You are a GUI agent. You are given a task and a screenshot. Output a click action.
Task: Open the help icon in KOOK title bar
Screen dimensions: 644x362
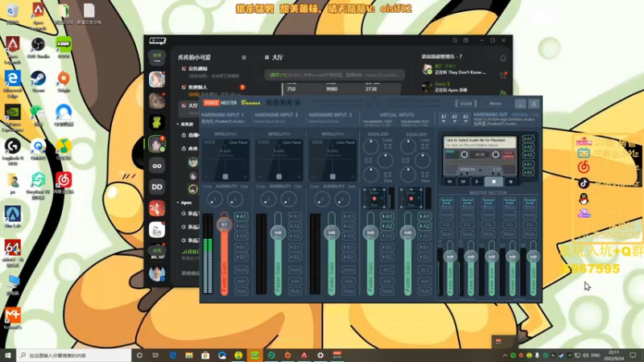466,40
